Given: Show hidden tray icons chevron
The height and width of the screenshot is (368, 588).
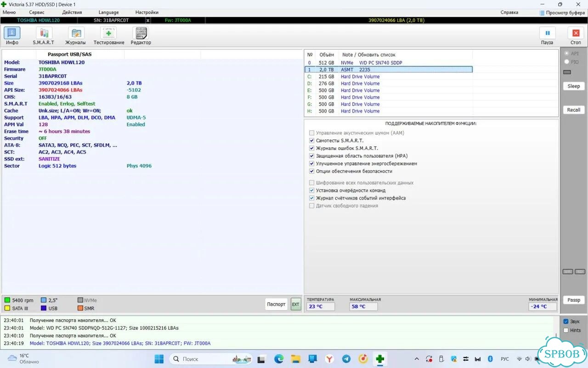Looking at the screenshot, I should pyautogui.click(x=417, y=359).
